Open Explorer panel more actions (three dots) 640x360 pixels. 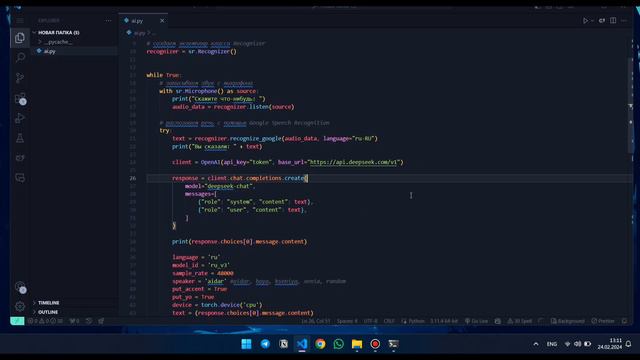point(108,20)
